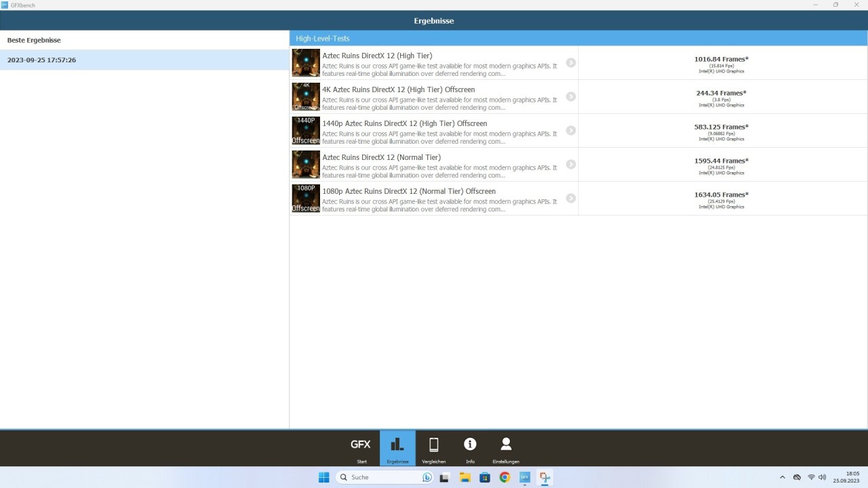This screenshot has height=488, width=868.
Task: Open the Vergleichen phone icon tab
Action: tap(434, 448)
